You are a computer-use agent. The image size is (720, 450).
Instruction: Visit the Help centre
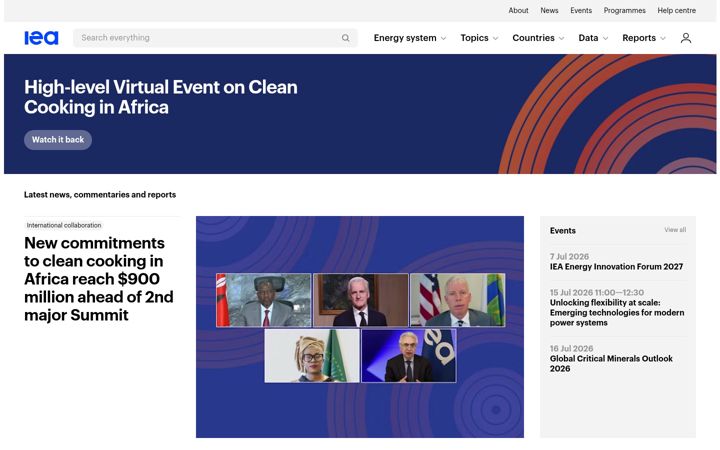pyautogui.click(x=676, y=10)
